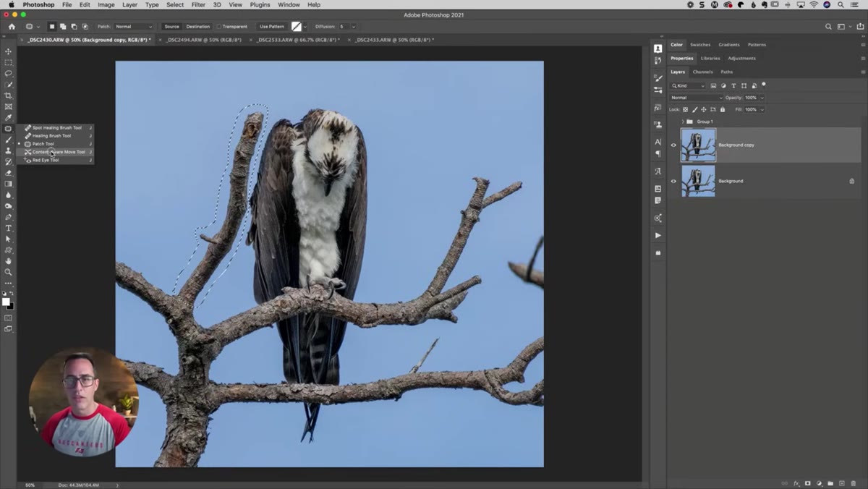Go to the Home screen icon
868x489 pixels.
tap(12, 27)
